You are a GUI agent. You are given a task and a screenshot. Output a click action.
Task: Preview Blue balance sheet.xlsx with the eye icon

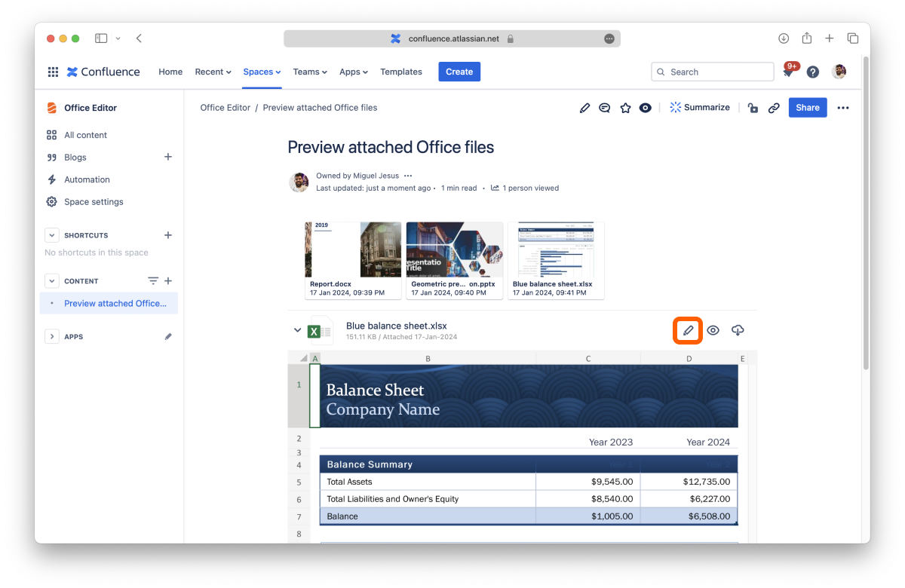coord(713,330)
